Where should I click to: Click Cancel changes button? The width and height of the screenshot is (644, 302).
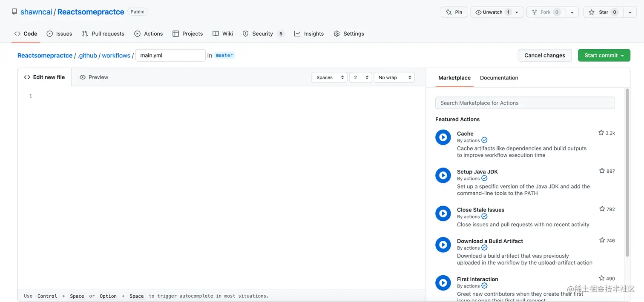(x=545, y=55)
